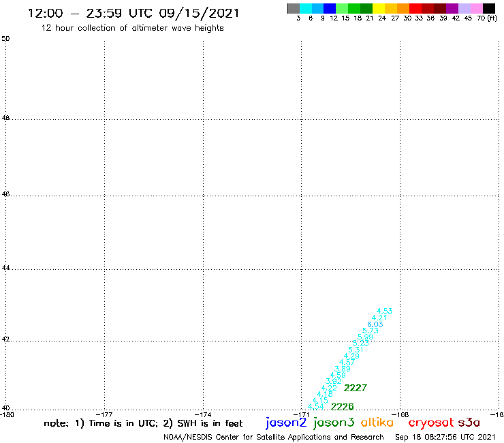This screenshot has width=504, height=443.
Task: Select the wave height reading 4.57
Action: (x=347, y=363)
